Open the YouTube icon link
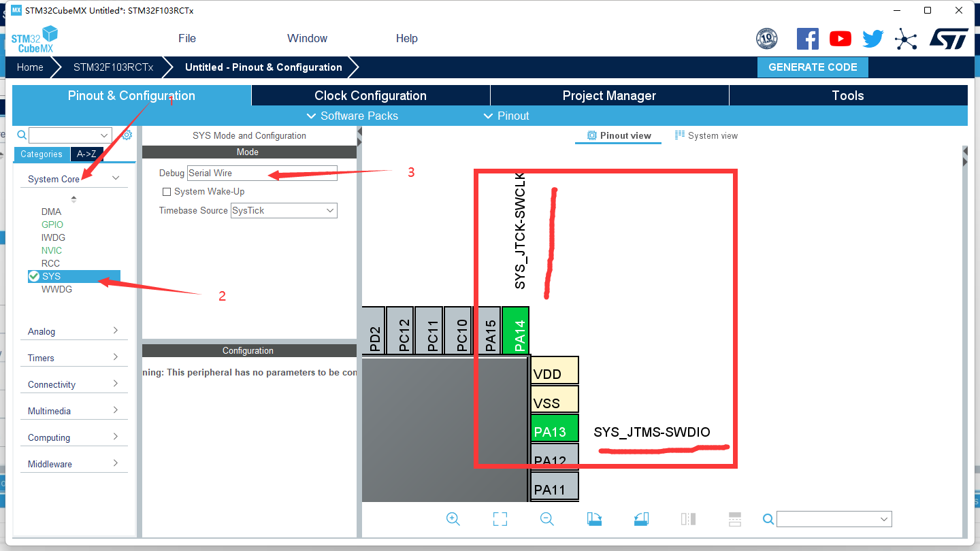 (x=840, y=39)
